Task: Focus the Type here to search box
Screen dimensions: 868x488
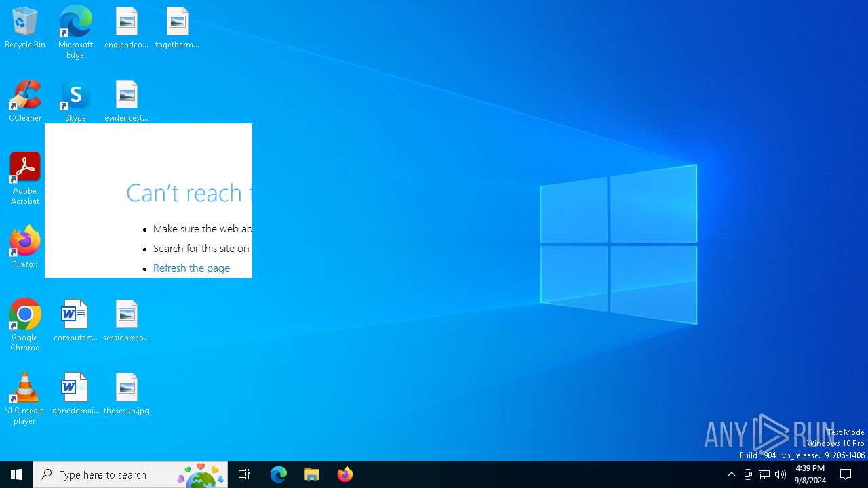Action: click(130, 474)
